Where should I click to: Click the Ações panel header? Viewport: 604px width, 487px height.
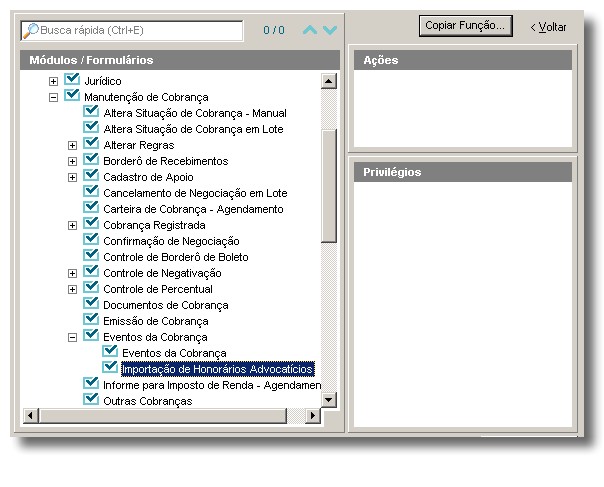click(x=463, y=60)
